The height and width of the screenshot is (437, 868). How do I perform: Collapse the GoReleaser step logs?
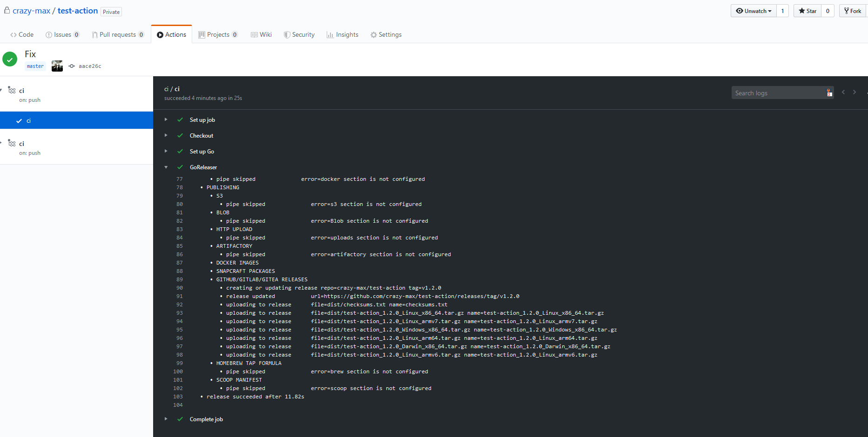pyautogui.click(x=166, y=167)
